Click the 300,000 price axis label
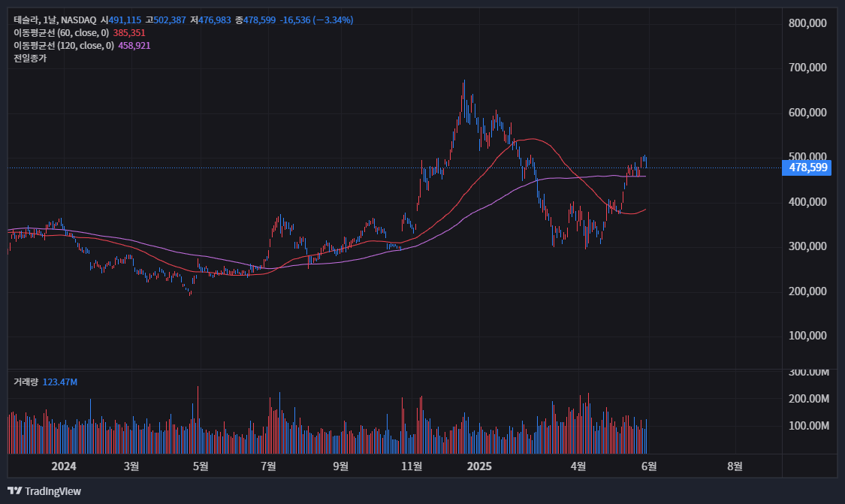This screenshot has width=845, height=504. [x=807, y=246]
